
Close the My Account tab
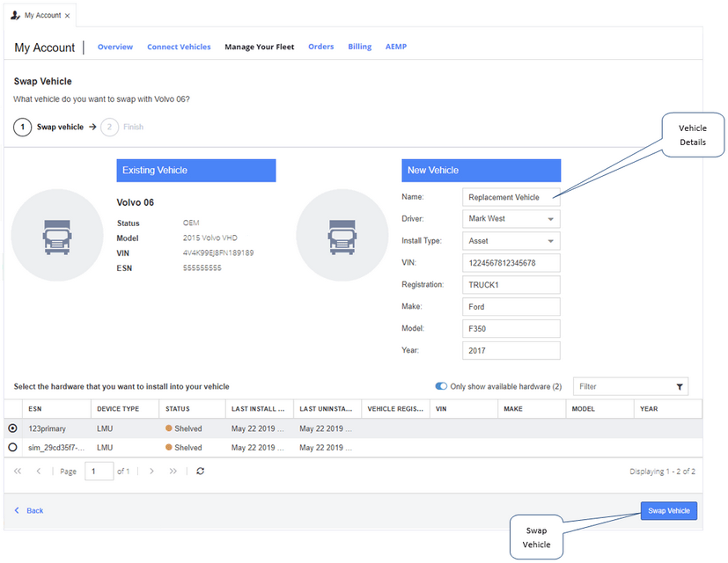pos(67,16)
